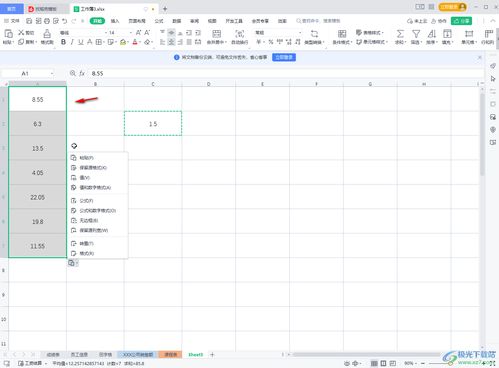Open the font color dropdown arrow
Image resolution: width=499 pixels, height=368 pixels.
[141, 42]
